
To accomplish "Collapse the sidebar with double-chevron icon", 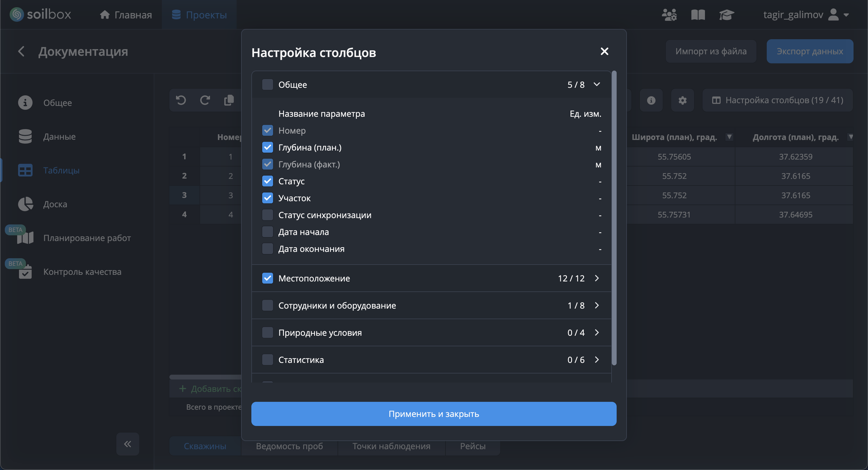I will (x=127, y=444).
